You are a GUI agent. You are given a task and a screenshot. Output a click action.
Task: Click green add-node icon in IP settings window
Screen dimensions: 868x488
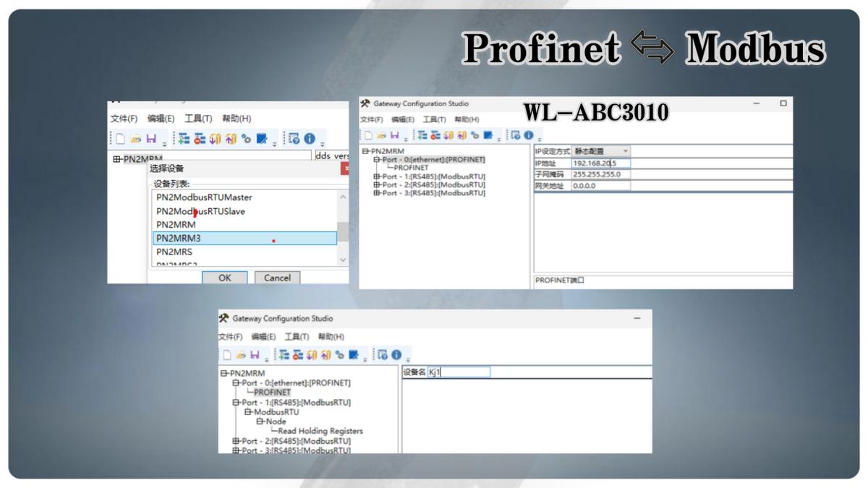pos(422,135)
